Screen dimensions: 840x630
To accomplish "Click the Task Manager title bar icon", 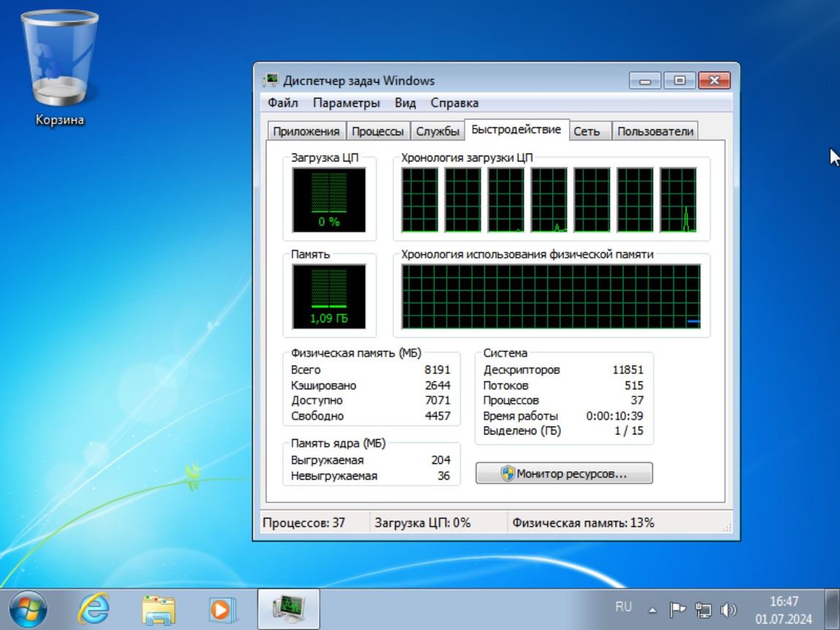I will click(x=272, y=80).
